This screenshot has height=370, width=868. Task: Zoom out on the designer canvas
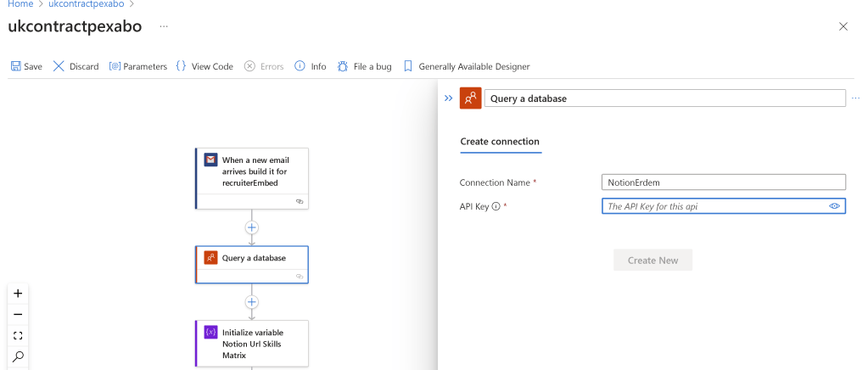coord(18,315)
